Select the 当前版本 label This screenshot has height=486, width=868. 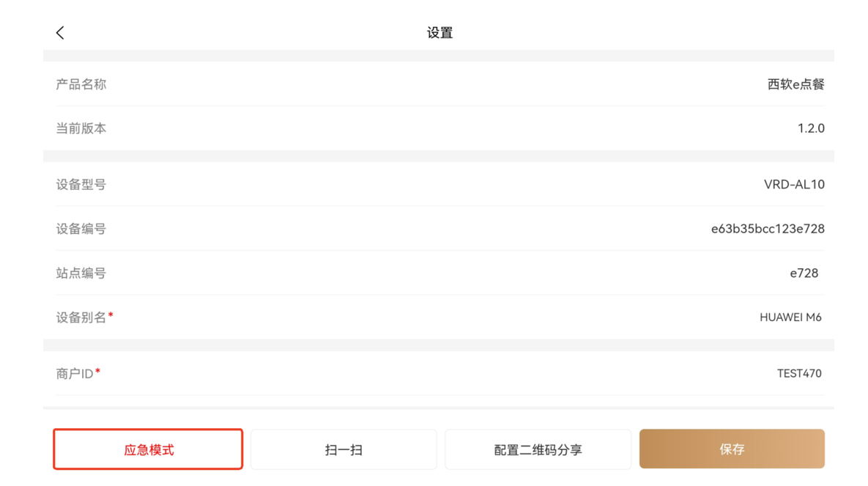81,128
